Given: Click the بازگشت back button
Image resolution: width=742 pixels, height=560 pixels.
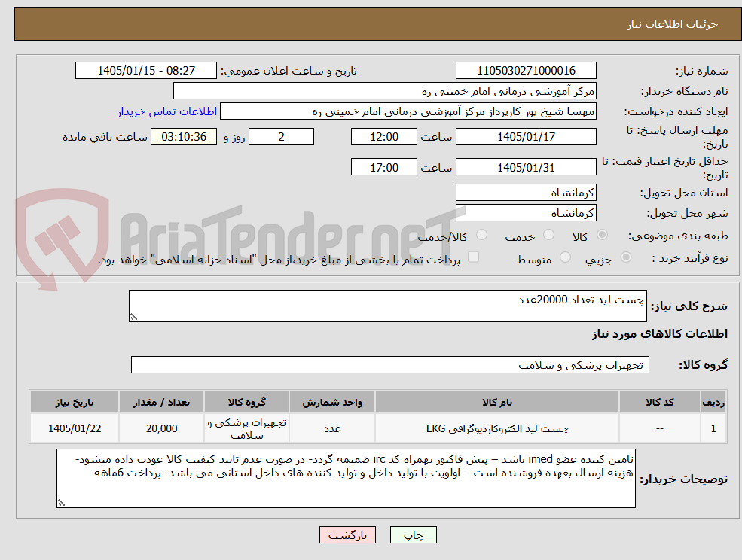Looking at the screenshot, I should pyautogui.click(x=347, y=535).
